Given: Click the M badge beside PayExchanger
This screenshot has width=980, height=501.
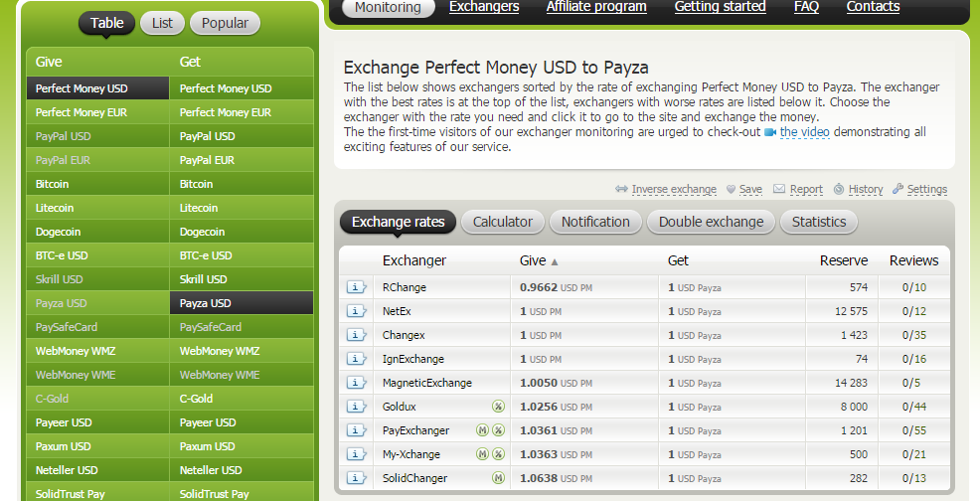Looking at the screenshot, I should [x=482, y=430].
